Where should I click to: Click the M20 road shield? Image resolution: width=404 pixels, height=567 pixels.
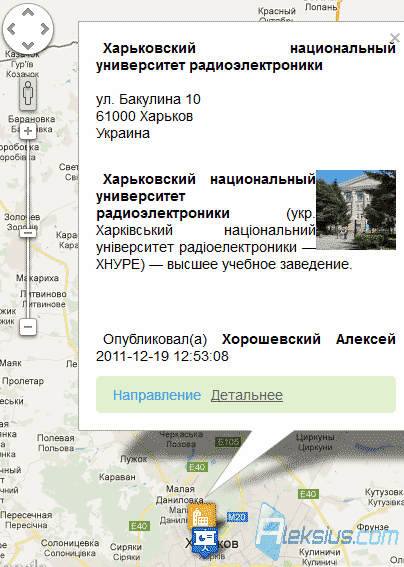237,517
